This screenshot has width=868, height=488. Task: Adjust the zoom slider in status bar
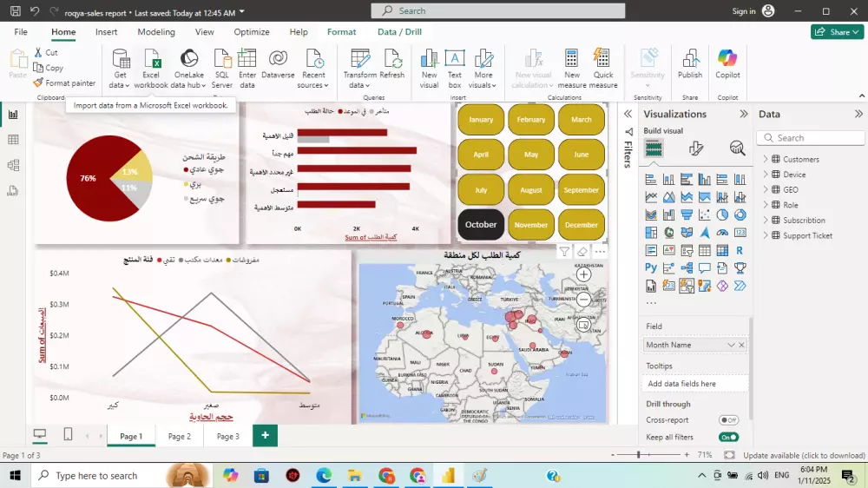click(638, 455)
